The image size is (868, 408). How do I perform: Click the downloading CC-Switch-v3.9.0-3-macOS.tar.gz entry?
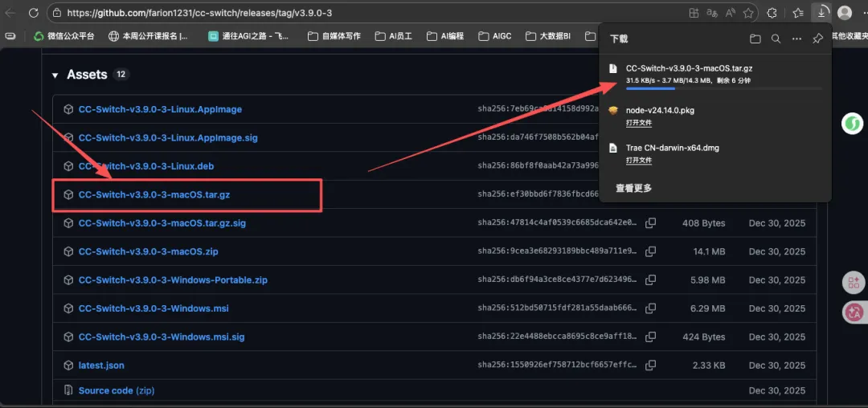point(715,75)
